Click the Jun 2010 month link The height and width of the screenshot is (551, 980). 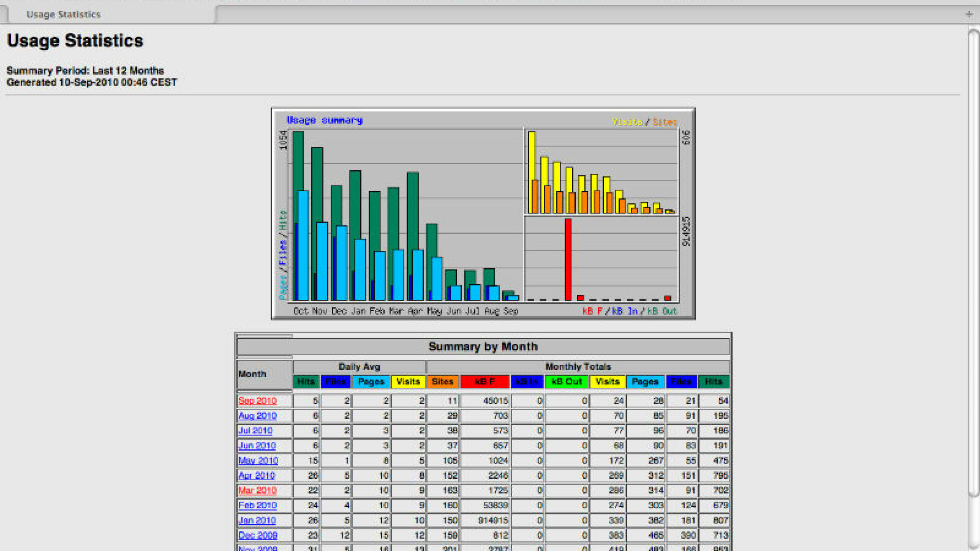click(257, 446)
